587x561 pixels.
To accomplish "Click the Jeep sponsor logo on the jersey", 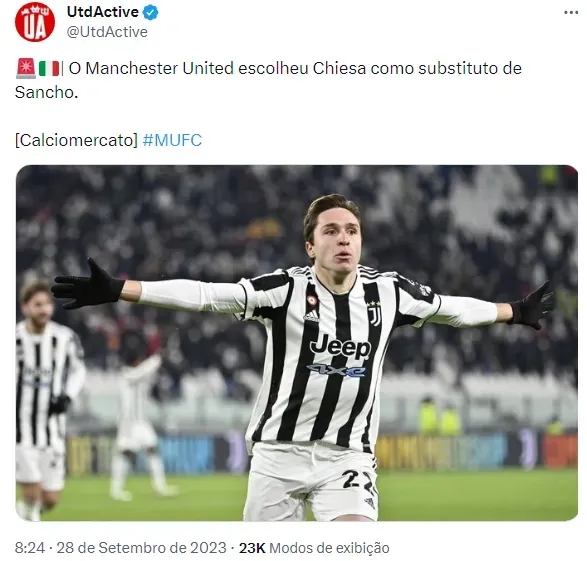I will 340,347.
